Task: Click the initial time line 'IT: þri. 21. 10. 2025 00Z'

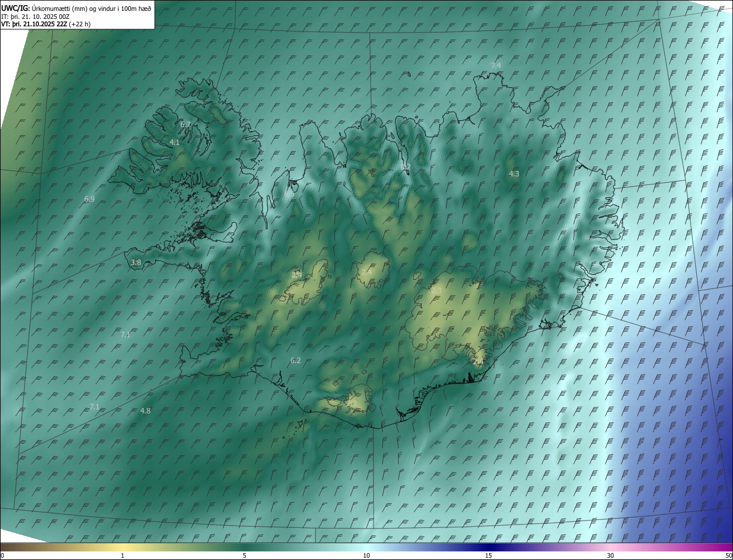Action: coord(36,17)
